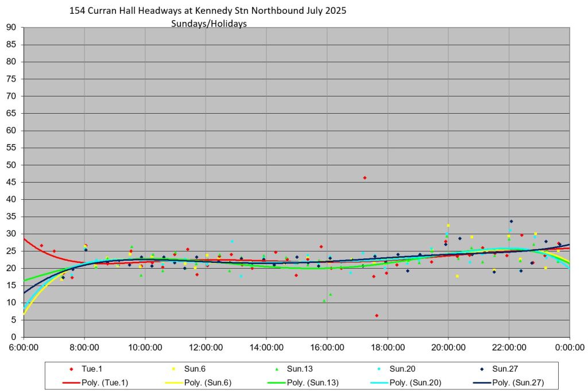Select the chart title mentioning 154 Curran Hall
Image resolution: width=588 pixels, height=391 pixels.
click(x=207, y=11)
